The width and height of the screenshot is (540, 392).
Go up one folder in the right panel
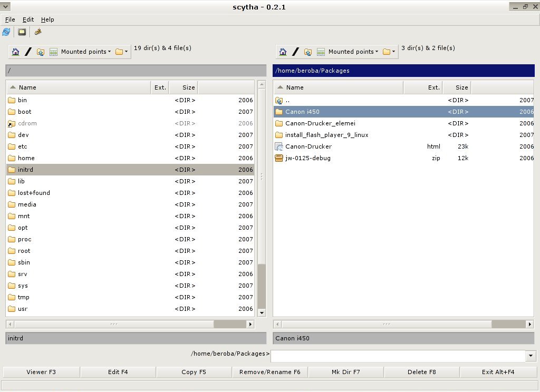(x=308, y=52)
